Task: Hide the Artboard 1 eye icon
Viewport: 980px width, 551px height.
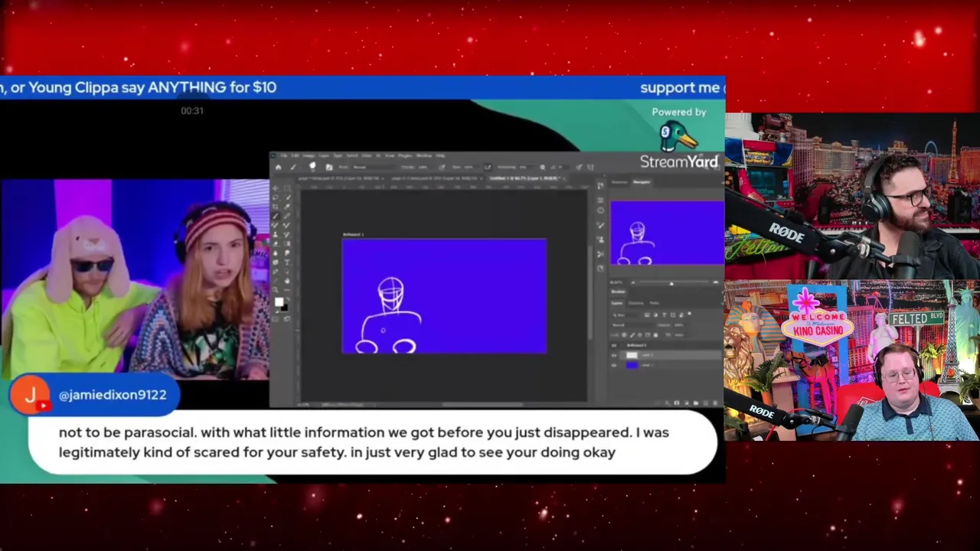Action: [x=614, y=345]
